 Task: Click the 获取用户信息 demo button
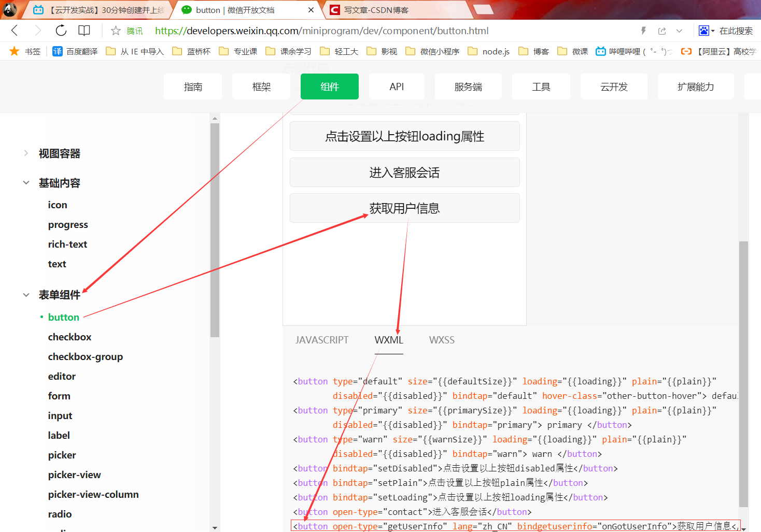[404, 208]
